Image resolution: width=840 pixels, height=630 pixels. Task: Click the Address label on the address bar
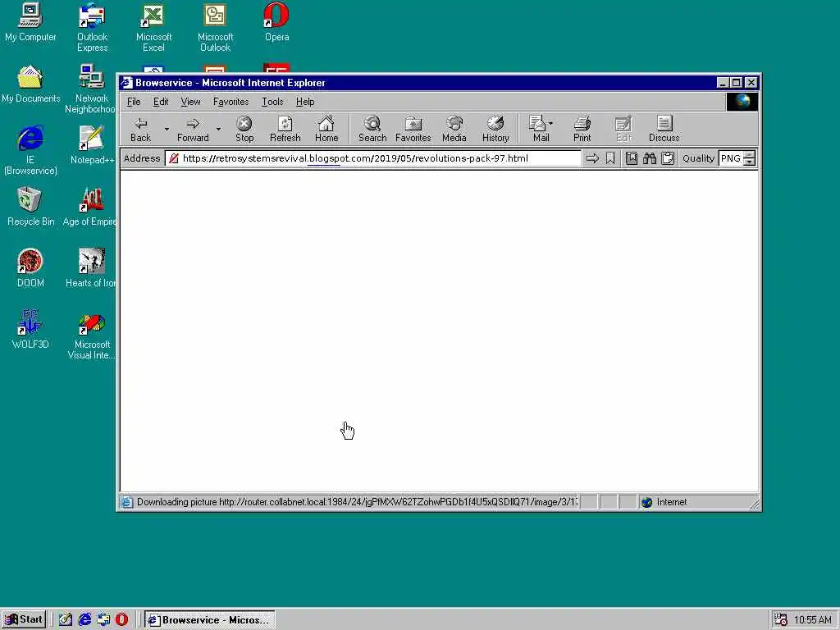coord(142,158)
